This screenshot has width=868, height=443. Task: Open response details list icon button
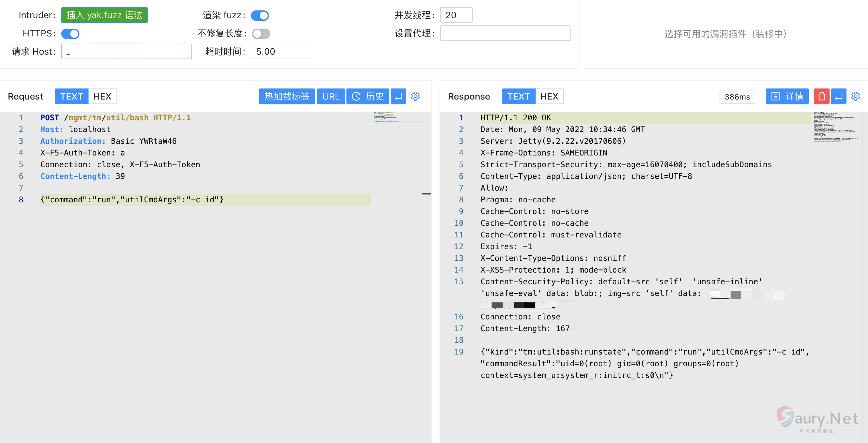coord(787,96)
